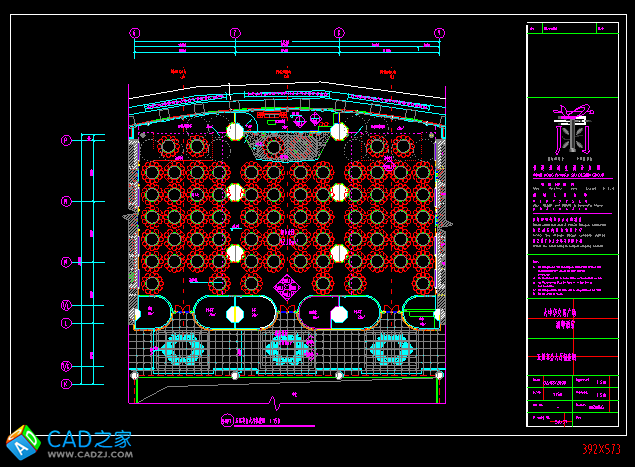Select the rightmost top grid axis bubble
The width and height of the screenshot is (635, 467).
tap(438, 33)
